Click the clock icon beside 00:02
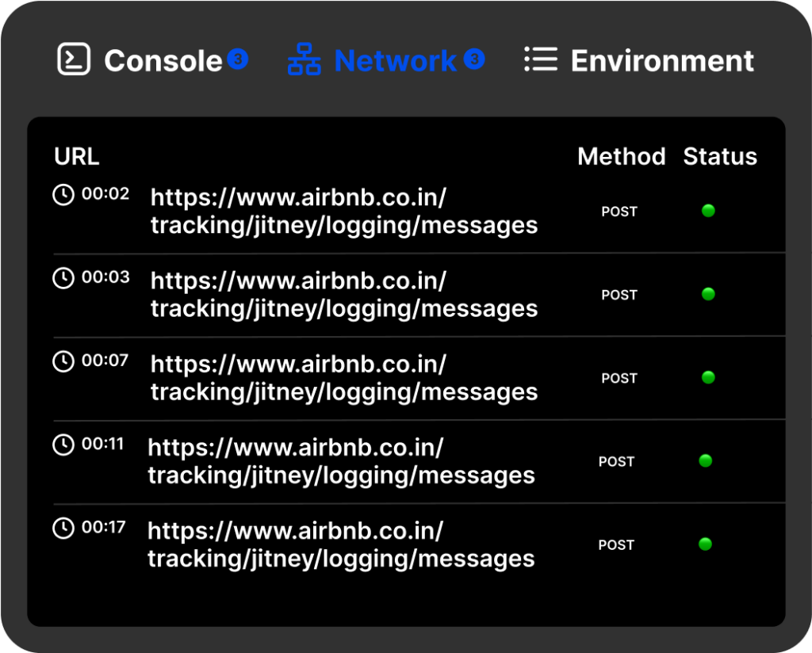This screenshot has height=653, width=812. coord(63,195)
